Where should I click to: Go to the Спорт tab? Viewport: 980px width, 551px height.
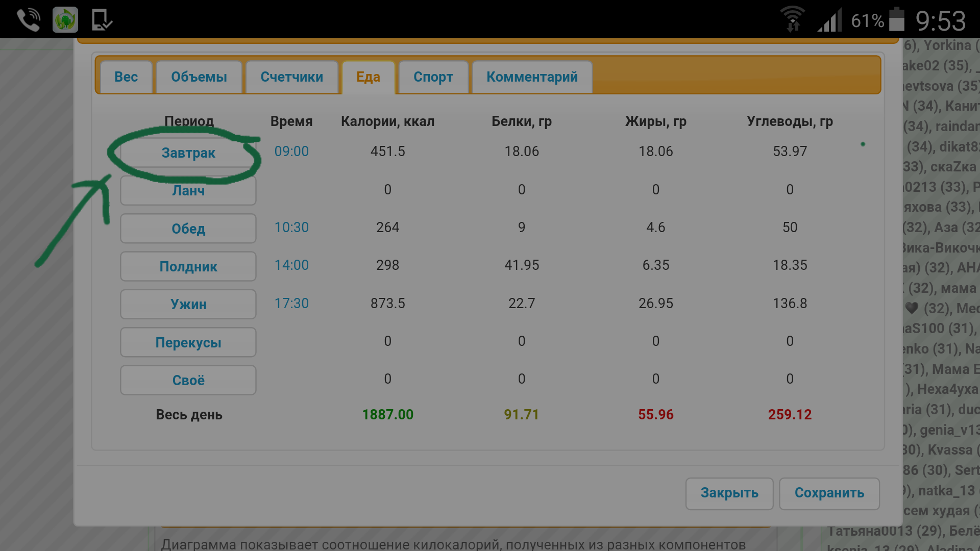point(433,77)
